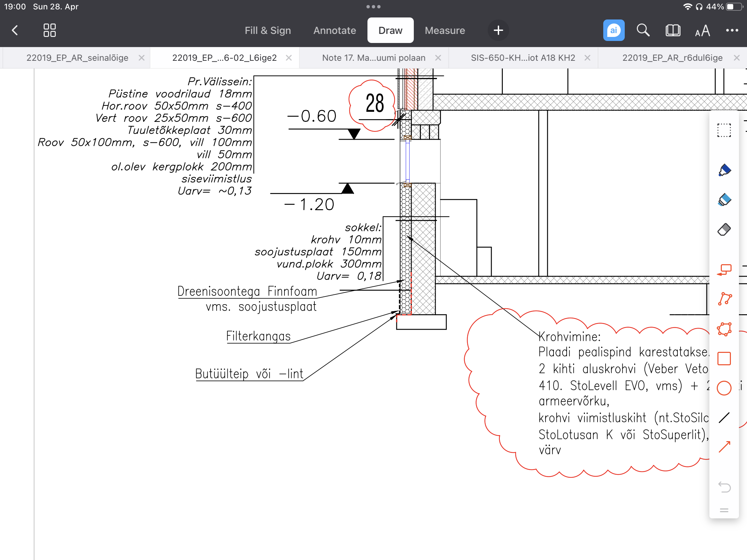
Task: Close the SIS-650-KH...iot A18 KH2 tab
Action: [587, 58]
